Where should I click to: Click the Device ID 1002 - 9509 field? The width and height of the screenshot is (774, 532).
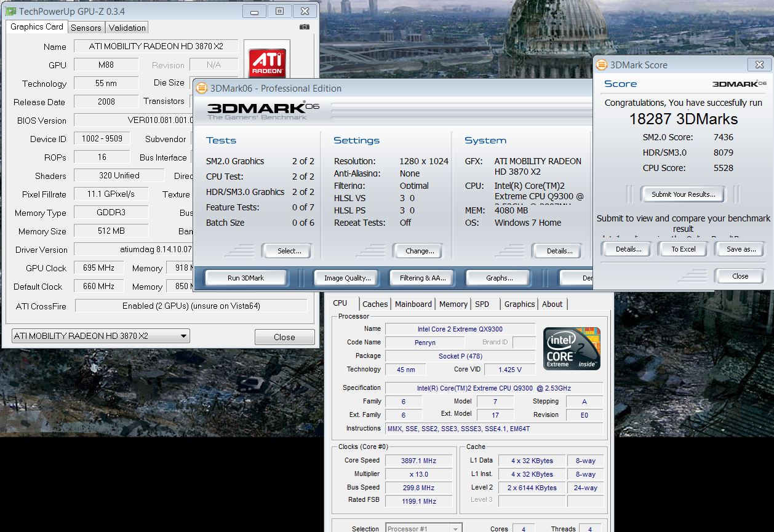[x=102, y=138]
